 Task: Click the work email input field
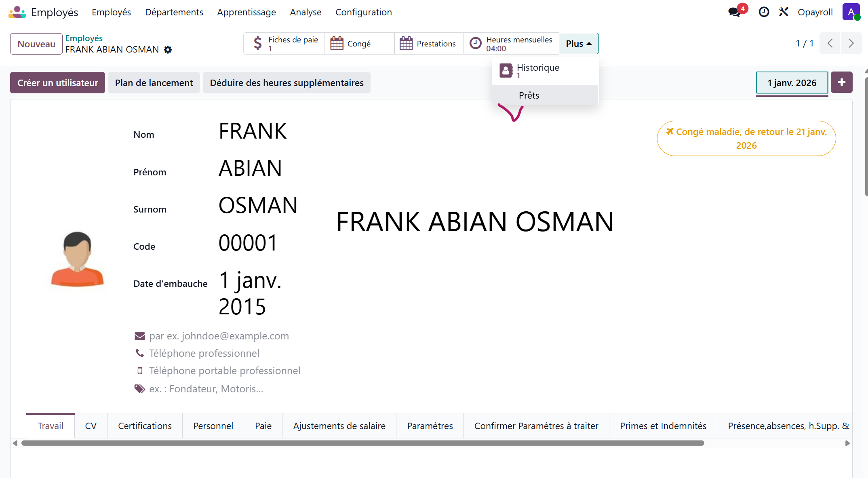219,336
